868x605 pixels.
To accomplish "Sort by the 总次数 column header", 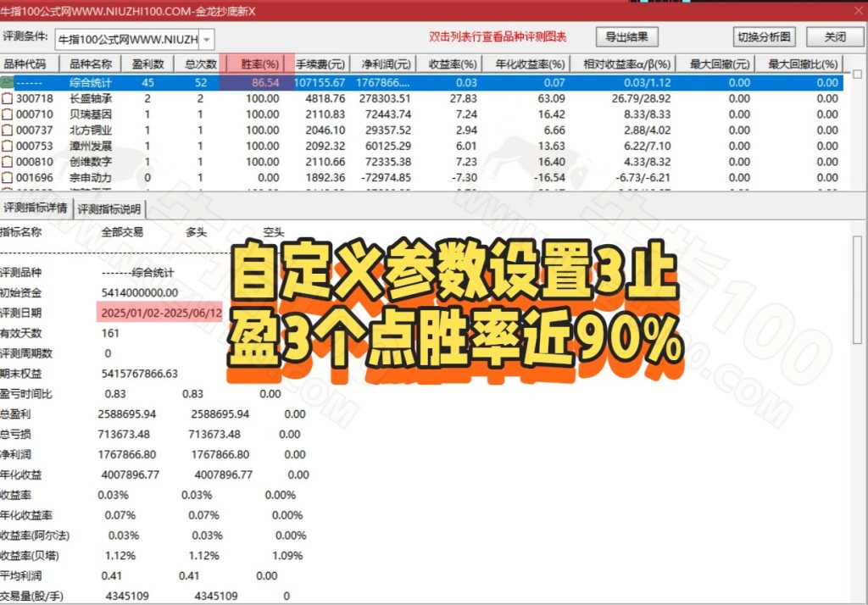I will (200, 64).
